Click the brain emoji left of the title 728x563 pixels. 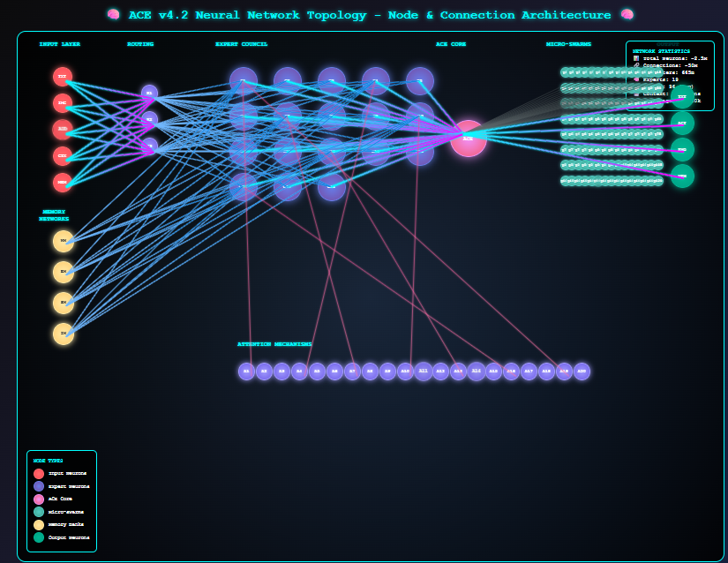113,15
